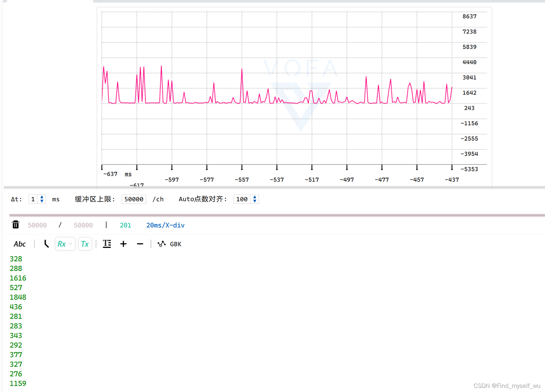Open the Rx dropdown chevron
Screen dimensions: 545x392
71,244
